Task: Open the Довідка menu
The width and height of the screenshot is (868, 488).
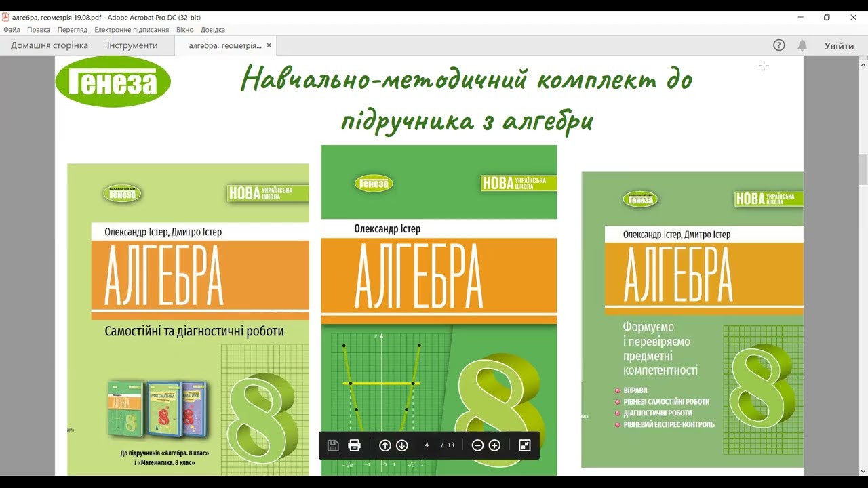Action: (213, 30)
